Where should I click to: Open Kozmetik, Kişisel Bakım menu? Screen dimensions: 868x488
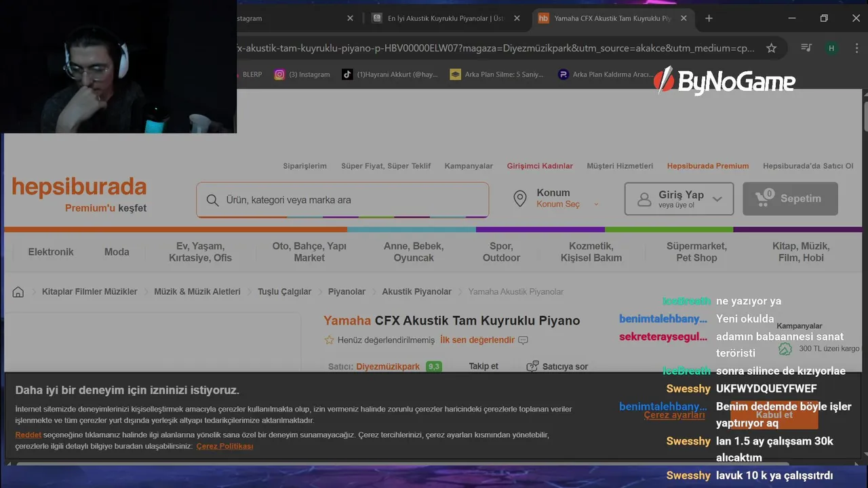click(591, 251)
